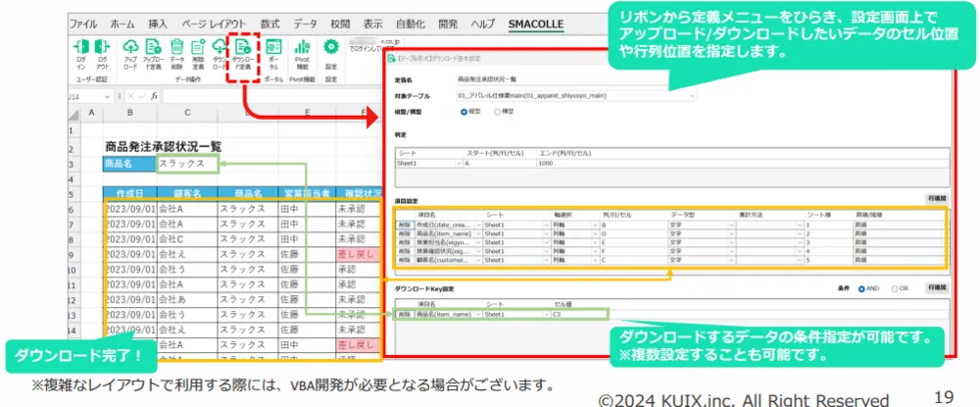
Task: Open the 表示 tab
Action: [373, 25]
